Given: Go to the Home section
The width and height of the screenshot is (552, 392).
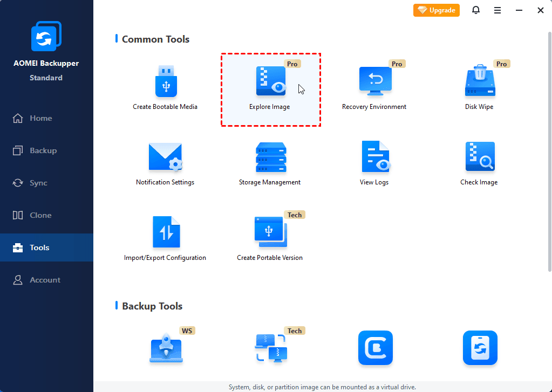Looking at the screenshot, I should coord(40,118).
